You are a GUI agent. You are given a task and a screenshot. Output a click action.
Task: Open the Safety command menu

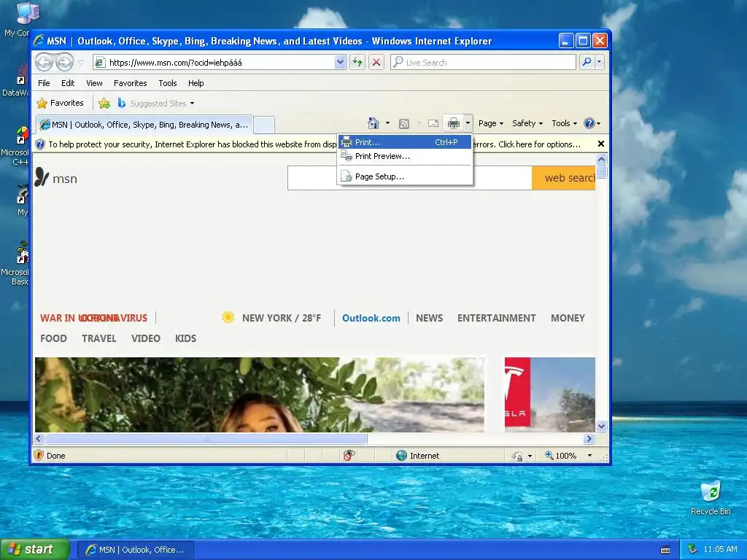[x=527, y=123]
